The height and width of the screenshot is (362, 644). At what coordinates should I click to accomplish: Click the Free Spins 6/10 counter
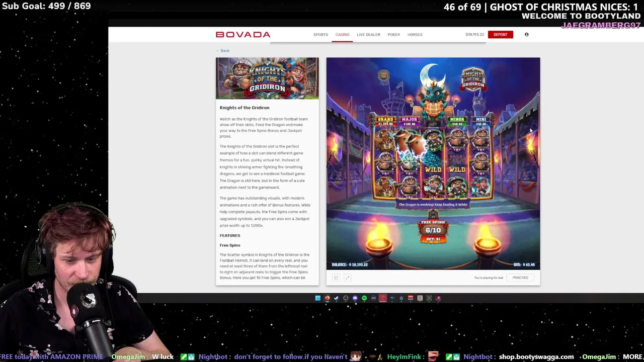(433, 230)
